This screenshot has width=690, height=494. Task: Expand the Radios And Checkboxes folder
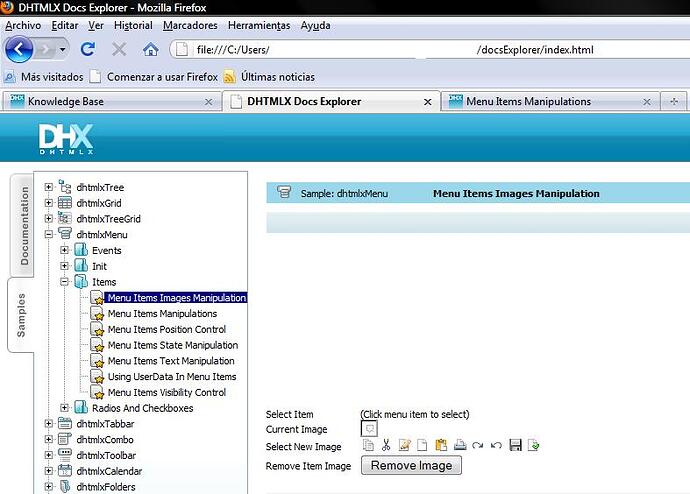point(65,408)
